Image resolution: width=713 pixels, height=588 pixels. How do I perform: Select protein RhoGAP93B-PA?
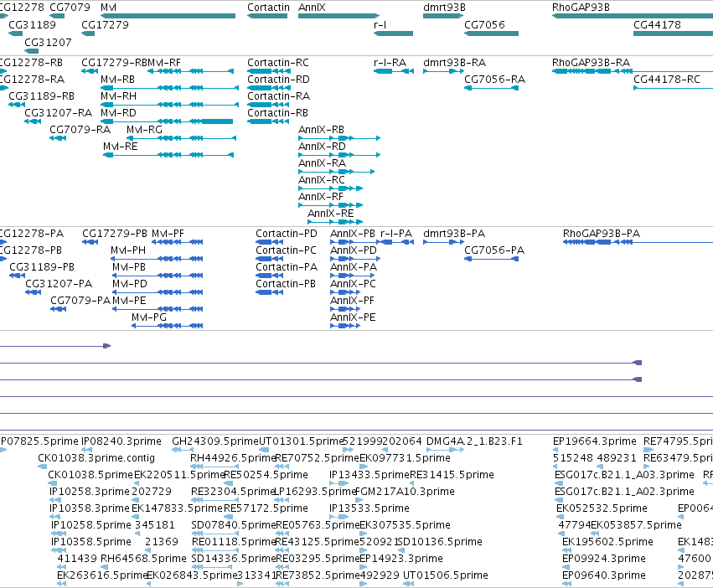click(601, 234)
